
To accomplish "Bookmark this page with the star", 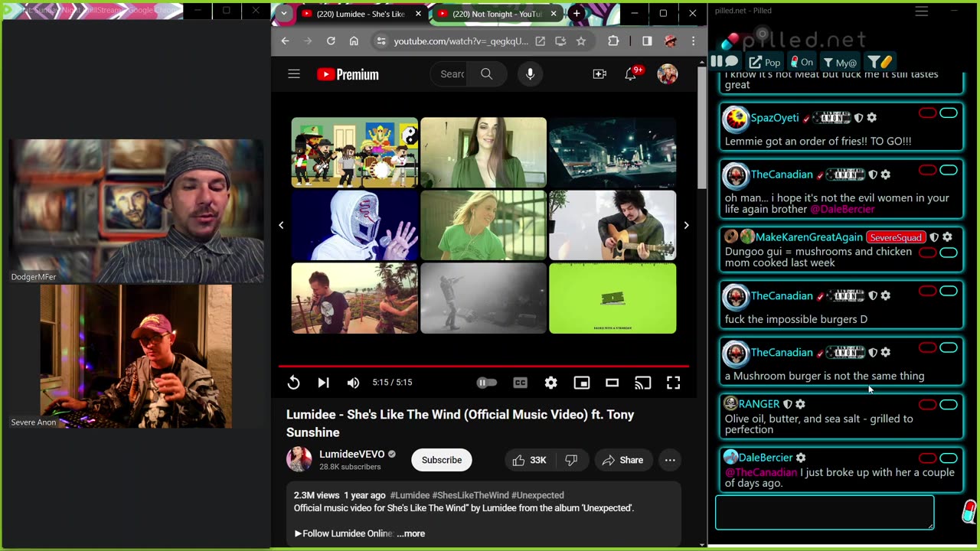I will pos(581,41).
